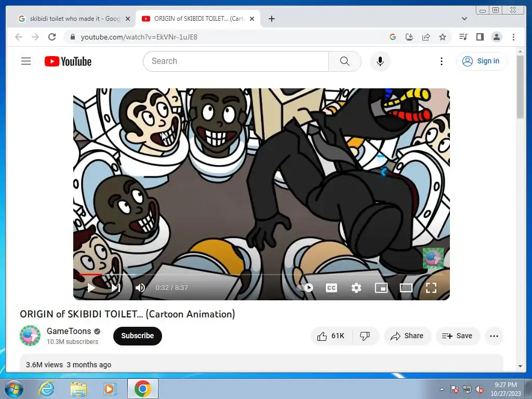Open the Windows Start menu
The width and height of the screenshot is (532, 399).
point(14,389)
